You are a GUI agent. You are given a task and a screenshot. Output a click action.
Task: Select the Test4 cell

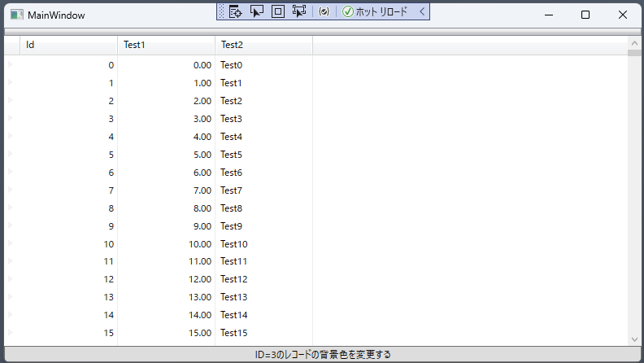(263, 137)
